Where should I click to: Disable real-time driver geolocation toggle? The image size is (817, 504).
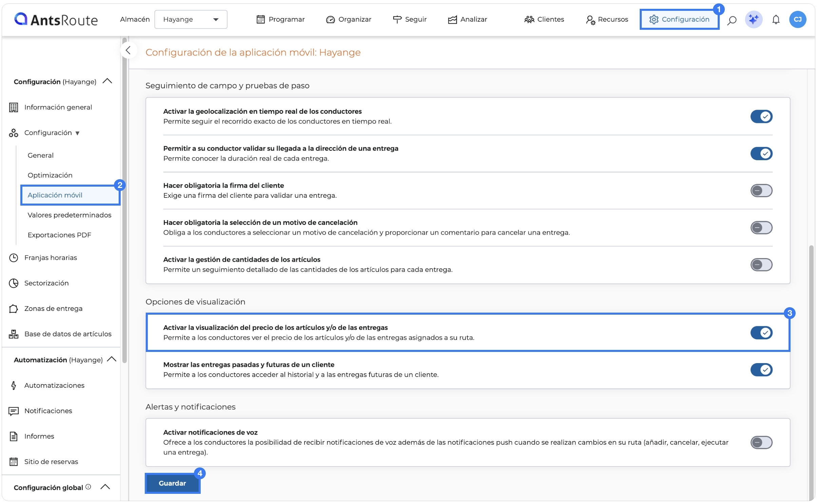761,117
